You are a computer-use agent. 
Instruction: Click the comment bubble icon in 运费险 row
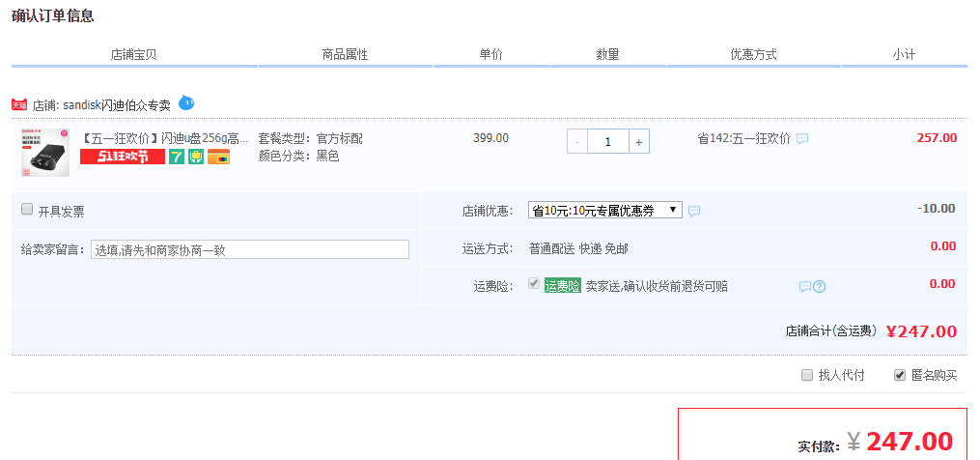coord(805,287)
